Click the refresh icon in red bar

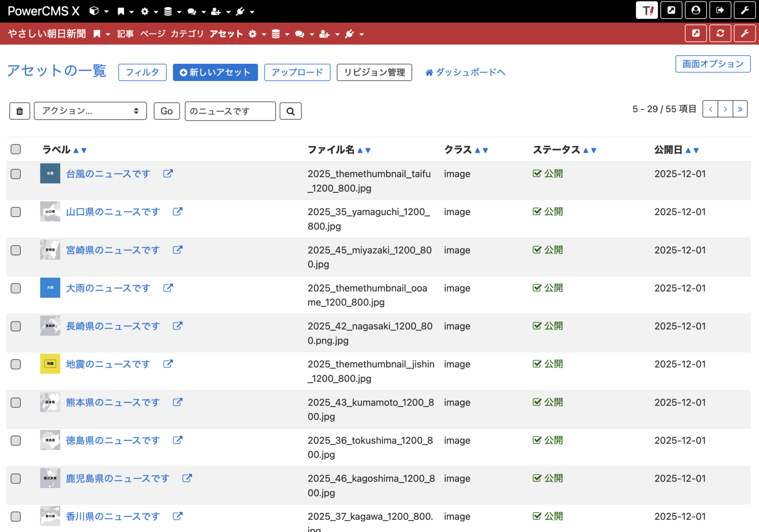coord(720,33)
